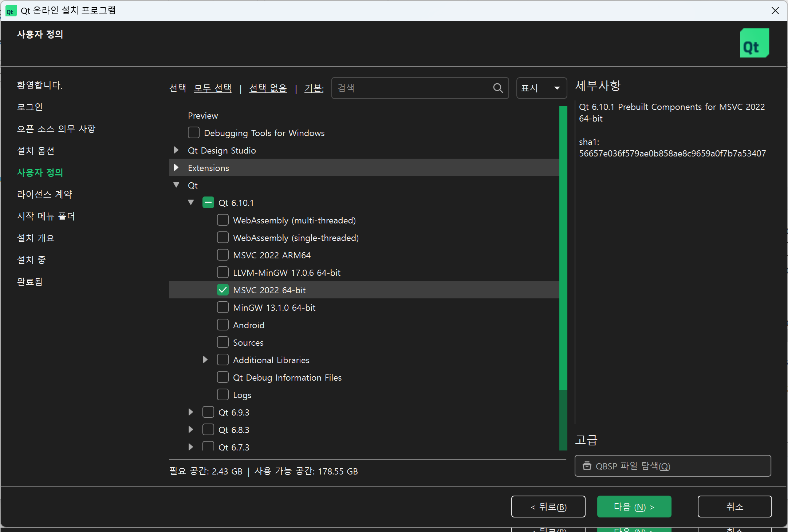Expand the Qt Design Studio tree
This screenshot has width=788, height=532.
point(176,150)
